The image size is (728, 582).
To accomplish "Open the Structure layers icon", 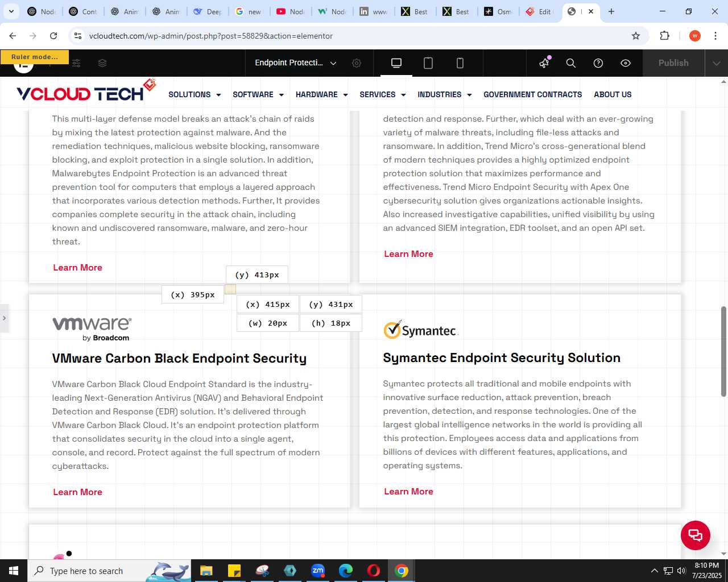I will click(x=102, y=63).
